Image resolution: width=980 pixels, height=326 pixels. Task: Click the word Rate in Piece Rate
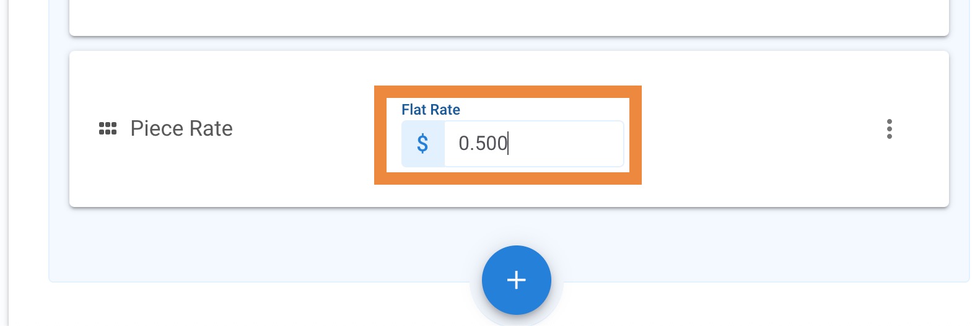211,128
